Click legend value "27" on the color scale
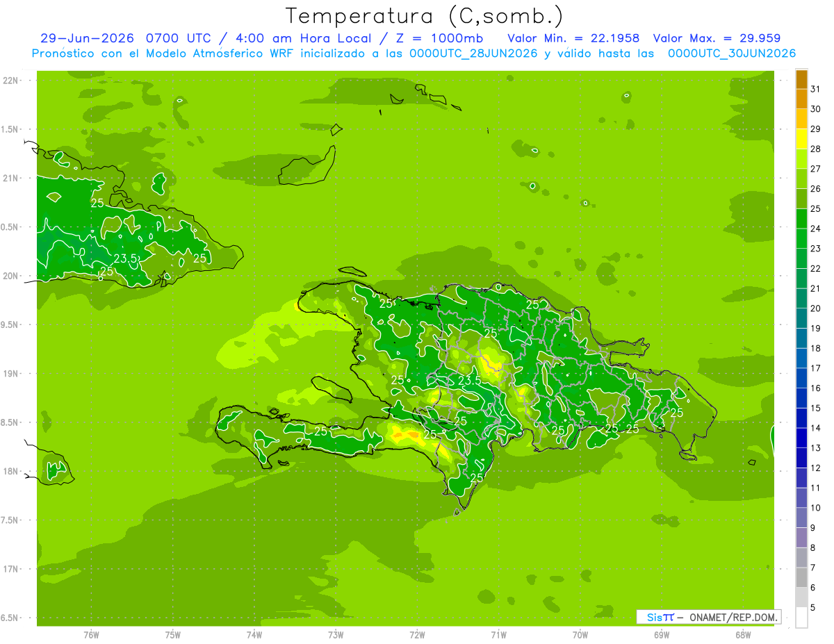 click(x=816, y=169)
